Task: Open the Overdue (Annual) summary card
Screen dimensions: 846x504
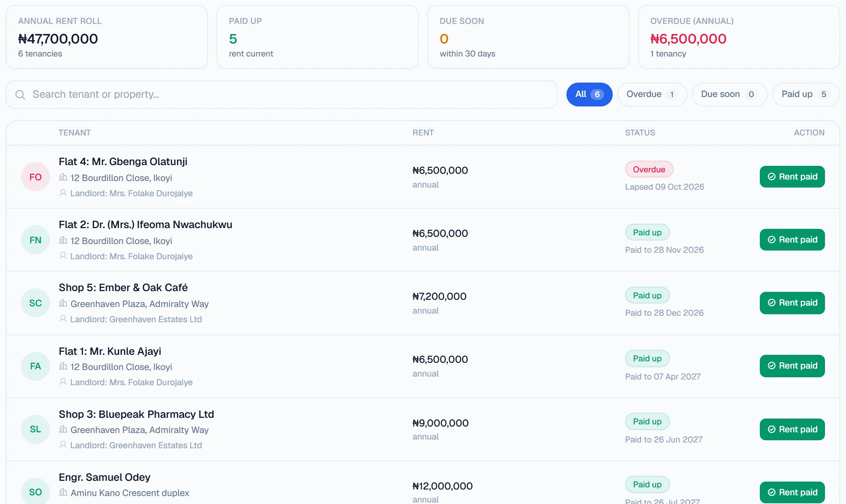Action: [x=739, y=37]
